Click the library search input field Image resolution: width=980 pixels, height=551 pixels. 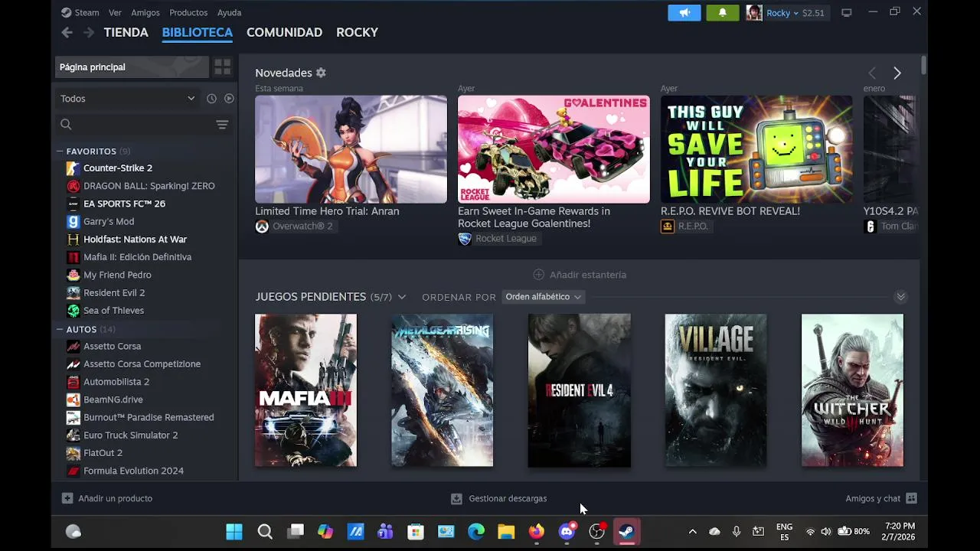(144, 125)
